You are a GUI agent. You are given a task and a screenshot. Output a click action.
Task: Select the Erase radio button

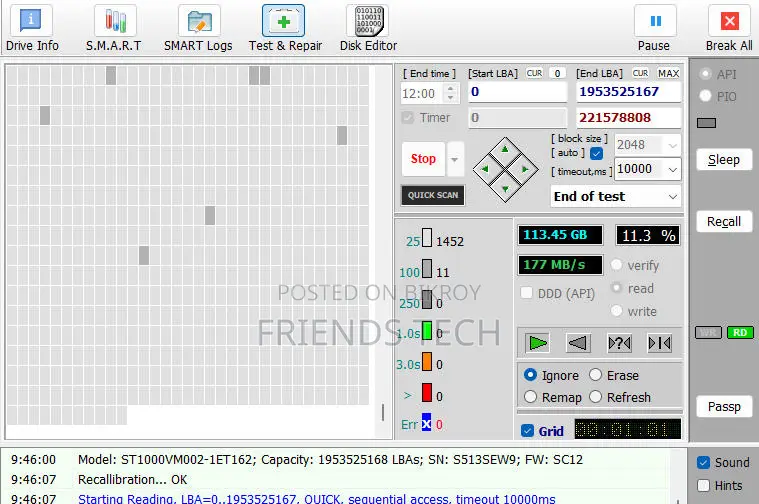pyautogui.click(x=595, y=375)
